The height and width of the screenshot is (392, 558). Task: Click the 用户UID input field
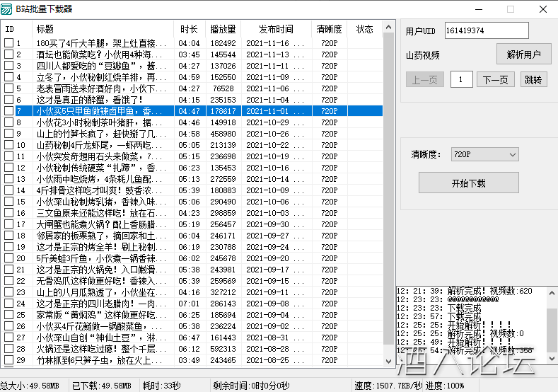pyautogui.click(x=486, y=30)
